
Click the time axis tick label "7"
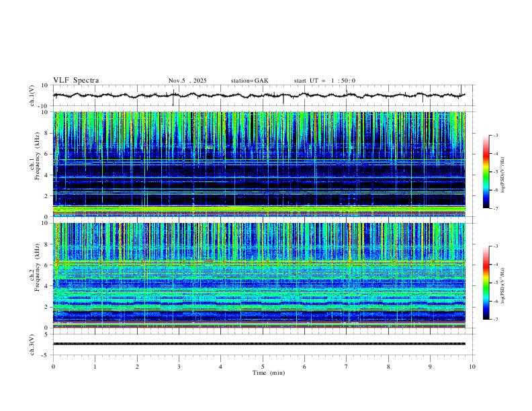pyautogui.click(x=347, y=367)
